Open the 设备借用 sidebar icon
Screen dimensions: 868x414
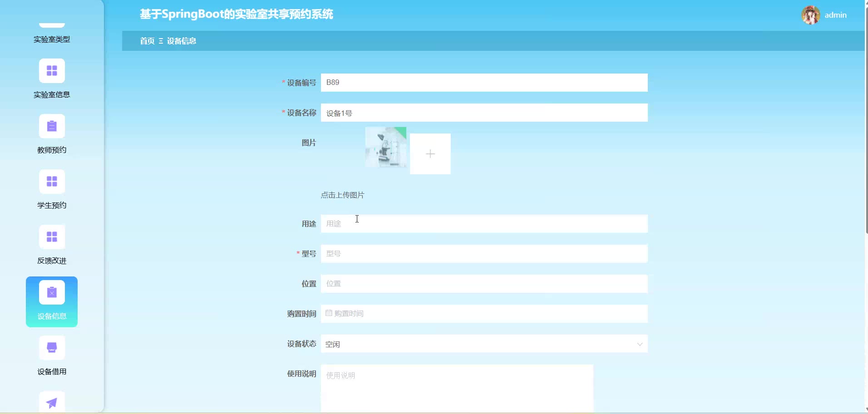(52, 348)
